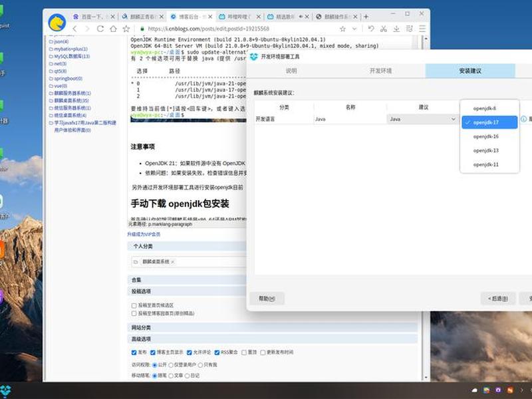Switch to the 说明 tab in the deployment tool

291,71
